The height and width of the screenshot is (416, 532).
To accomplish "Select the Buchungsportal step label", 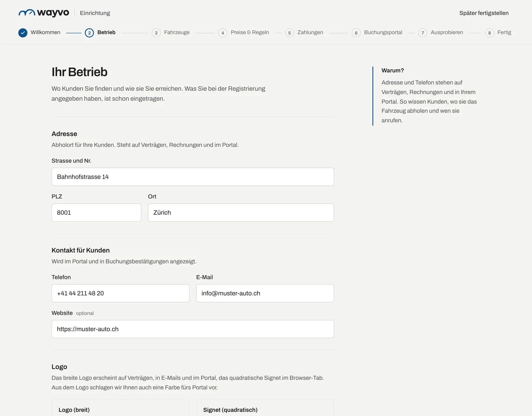I will pos(383,32).
